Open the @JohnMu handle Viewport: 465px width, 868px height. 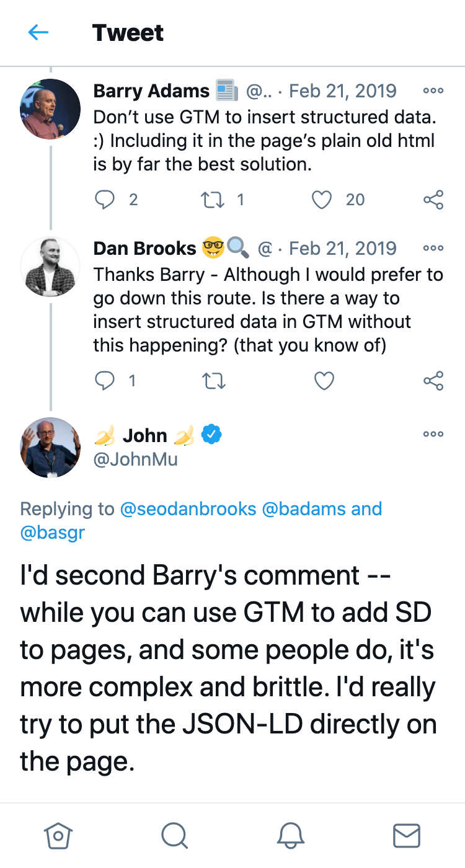(135, 459)
